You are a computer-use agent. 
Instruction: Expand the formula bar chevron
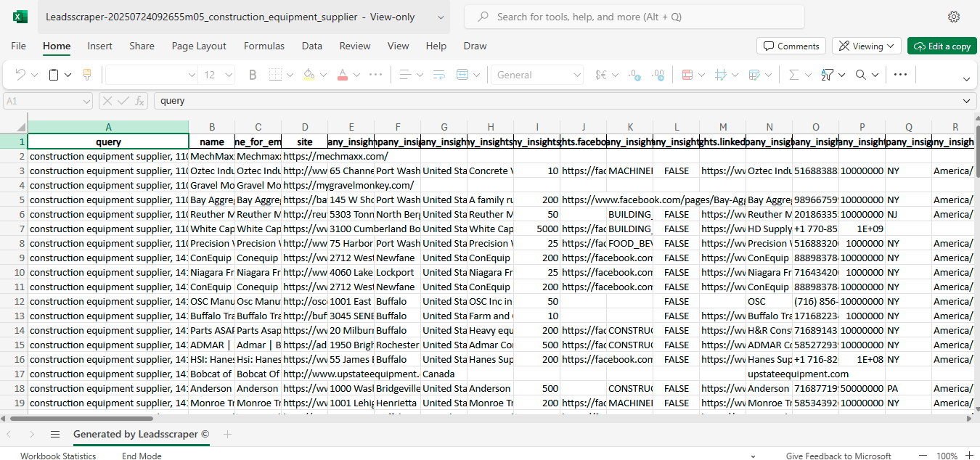(966, 101)
